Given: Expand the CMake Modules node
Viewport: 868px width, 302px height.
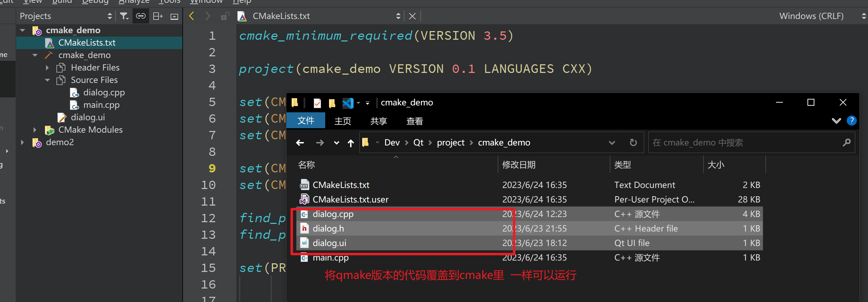Looking at the screenshot, I should (35, 130).
